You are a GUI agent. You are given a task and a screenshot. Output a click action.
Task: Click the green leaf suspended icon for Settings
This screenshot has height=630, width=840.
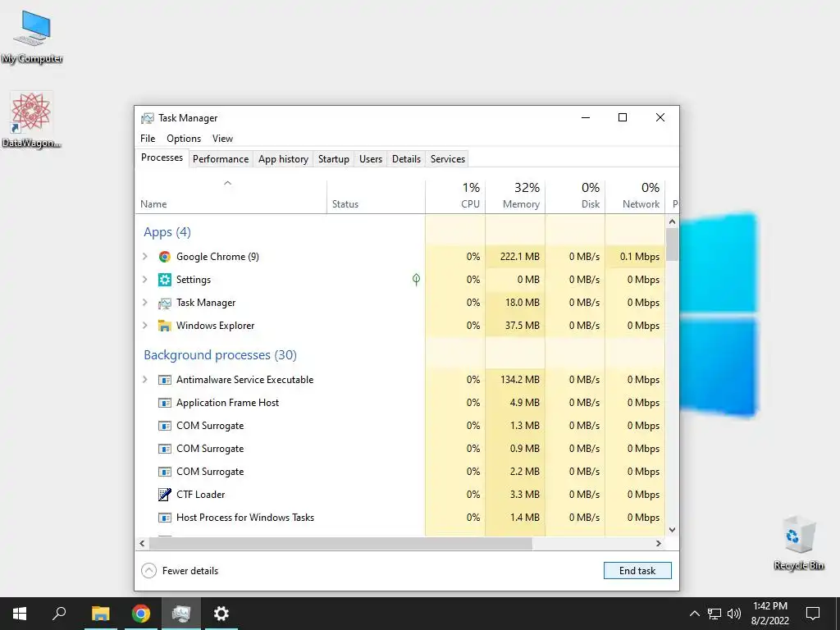pyautogui.click(x=416, y=279)
